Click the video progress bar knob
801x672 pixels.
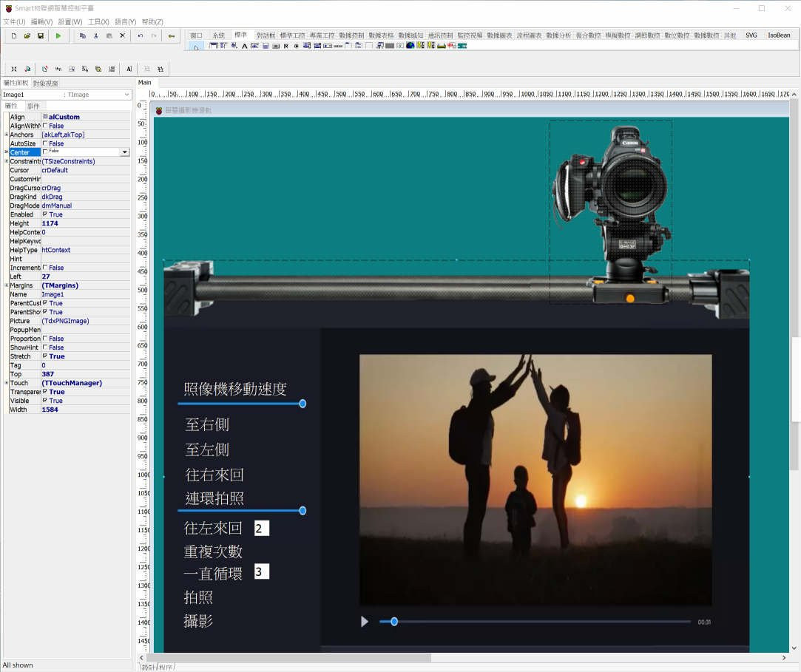[x=394, y=622]
